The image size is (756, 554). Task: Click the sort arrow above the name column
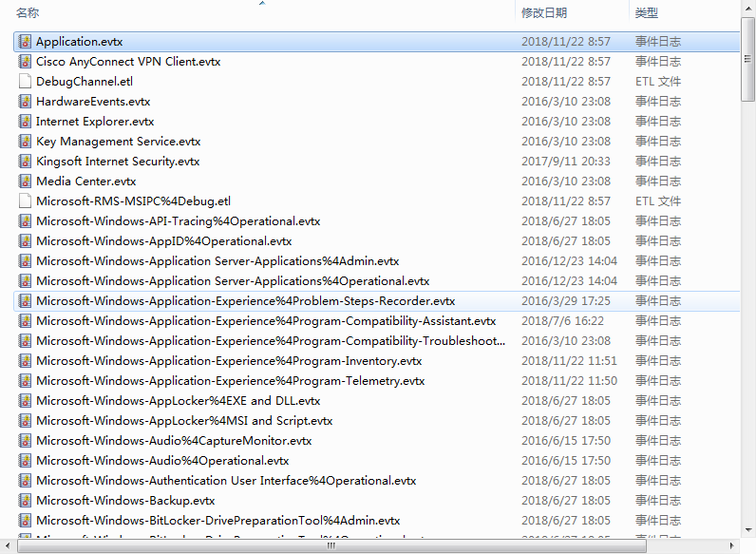point(262,4)
